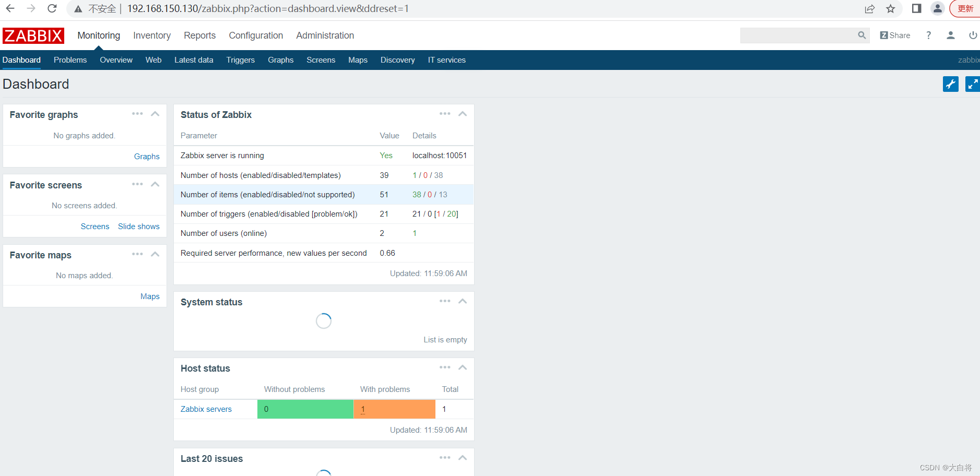This screenshot has height=476, width=980.
Task: Select the Dashboard tab
Action: 21,60
